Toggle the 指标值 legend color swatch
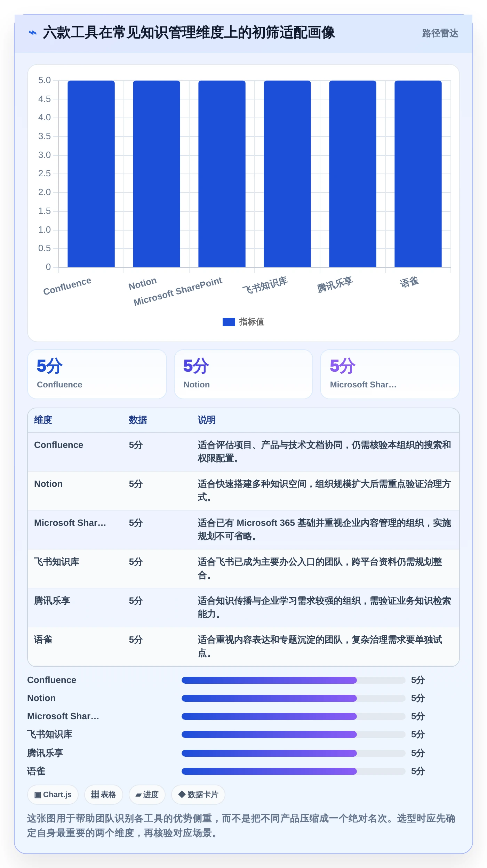The width and height of the screenshot is (487, 868). coord(229,322)
